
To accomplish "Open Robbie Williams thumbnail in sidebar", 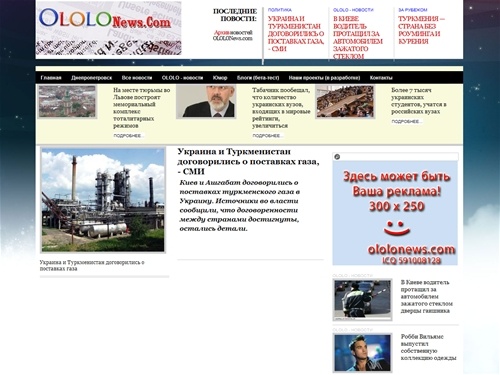I will coord(362,353).
